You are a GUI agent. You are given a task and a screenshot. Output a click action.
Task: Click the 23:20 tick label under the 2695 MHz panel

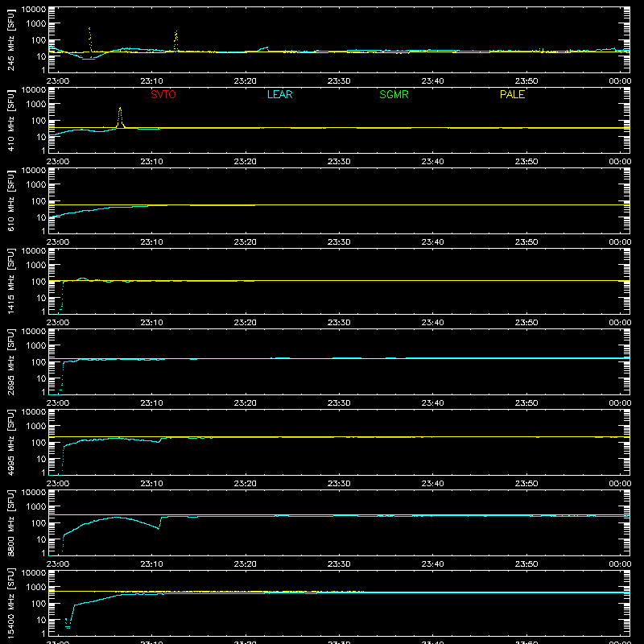pyautogui.click(x=246, y=403)
